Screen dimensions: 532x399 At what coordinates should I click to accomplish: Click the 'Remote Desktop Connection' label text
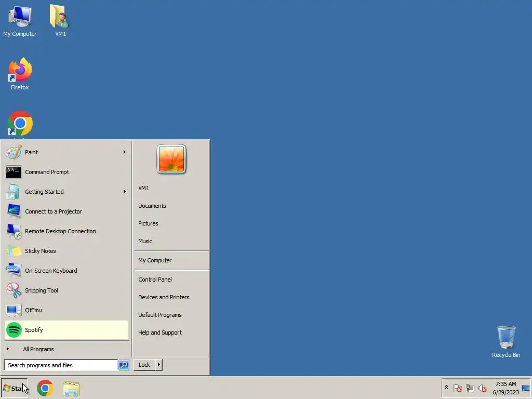(60, 231)
